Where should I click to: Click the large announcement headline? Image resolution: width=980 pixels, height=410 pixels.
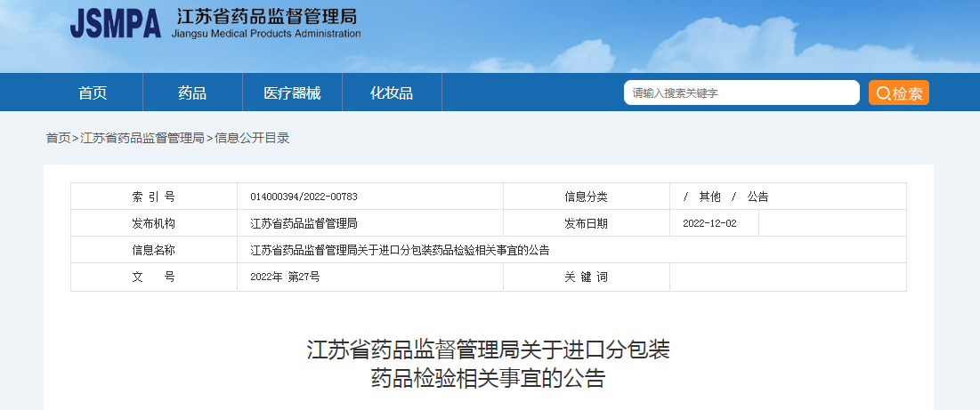(x=488, y=364)
